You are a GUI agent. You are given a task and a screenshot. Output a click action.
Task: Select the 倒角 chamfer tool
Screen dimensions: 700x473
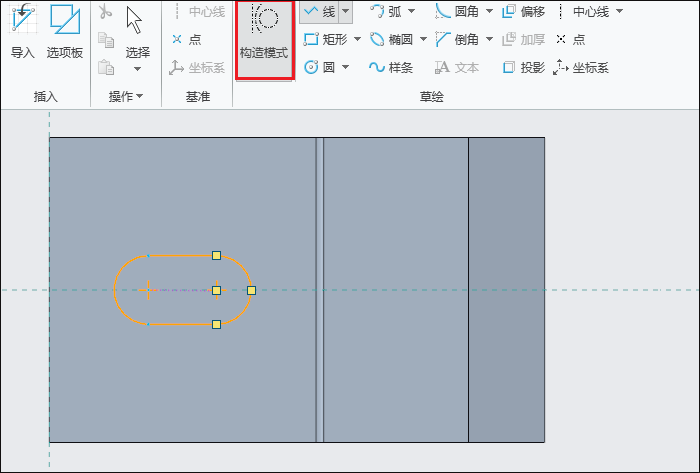(457, 40)
